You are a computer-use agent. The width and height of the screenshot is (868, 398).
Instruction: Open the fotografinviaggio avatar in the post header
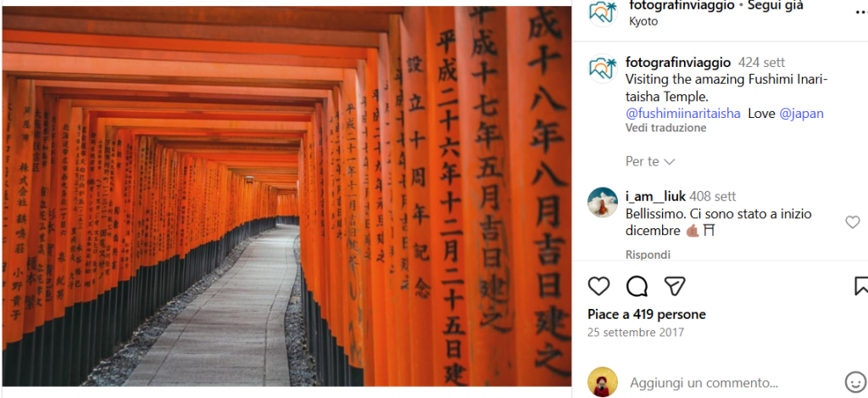point(603,12)
